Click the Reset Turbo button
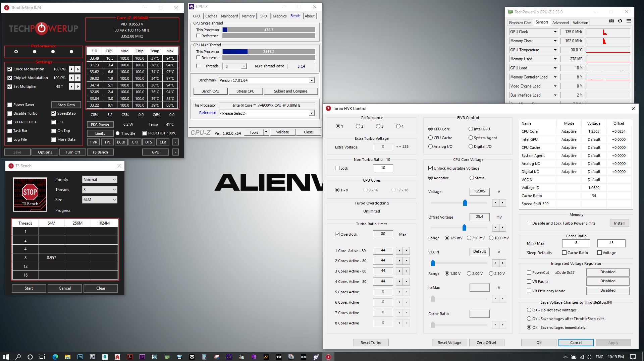The height and width of the screenshot is (361, 644). pos(371,343)
